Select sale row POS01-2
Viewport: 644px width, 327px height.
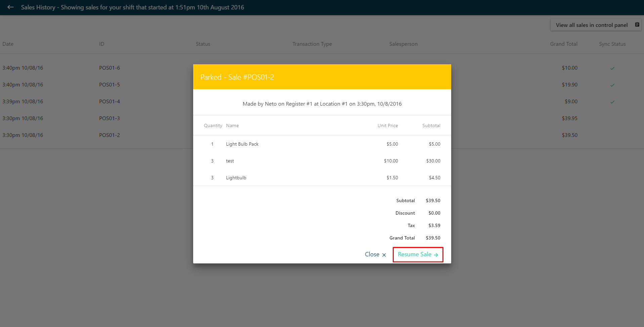[322, 135]
